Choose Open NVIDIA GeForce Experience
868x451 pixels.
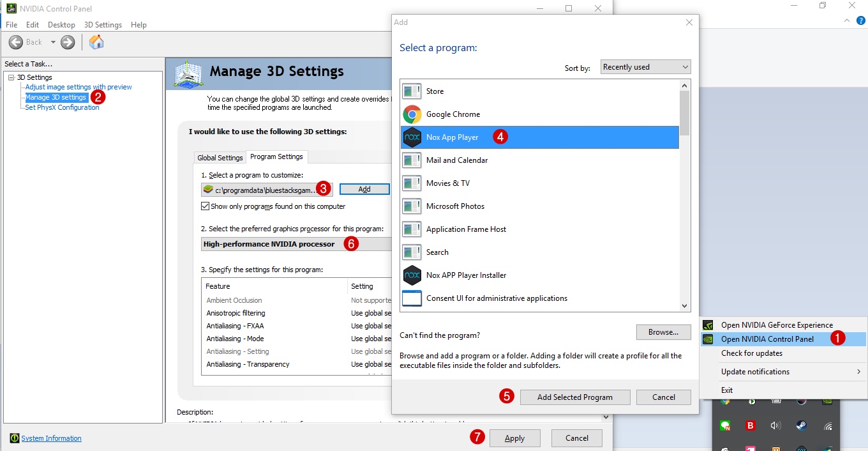pos(777,325)
